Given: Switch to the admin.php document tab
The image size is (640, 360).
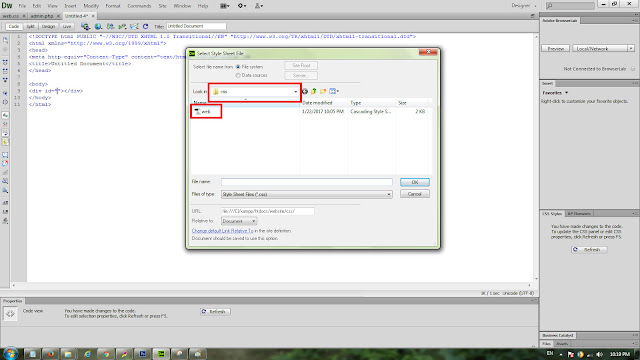Looking at the screenshot, I should pyautogui.click(x=42, y=16).
